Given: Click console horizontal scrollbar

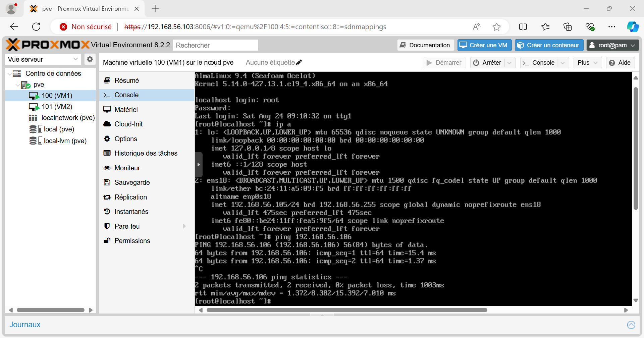Looking at the screenshot, I should click(347, 310).
